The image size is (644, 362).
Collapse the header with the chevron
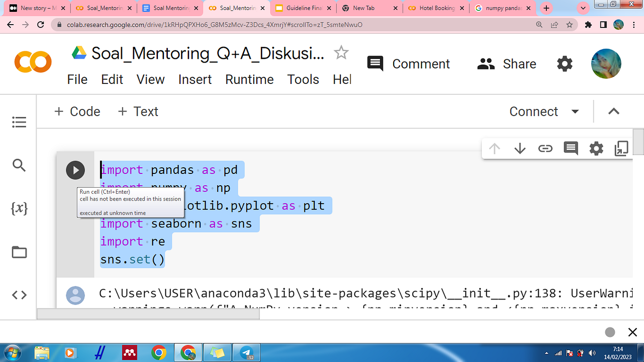tap(614, 111)
